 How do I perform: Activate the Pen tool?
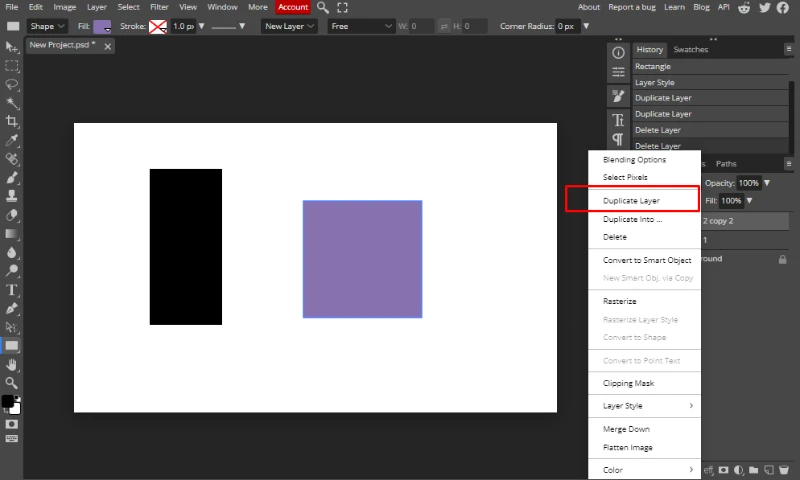[x=12, y=309]
